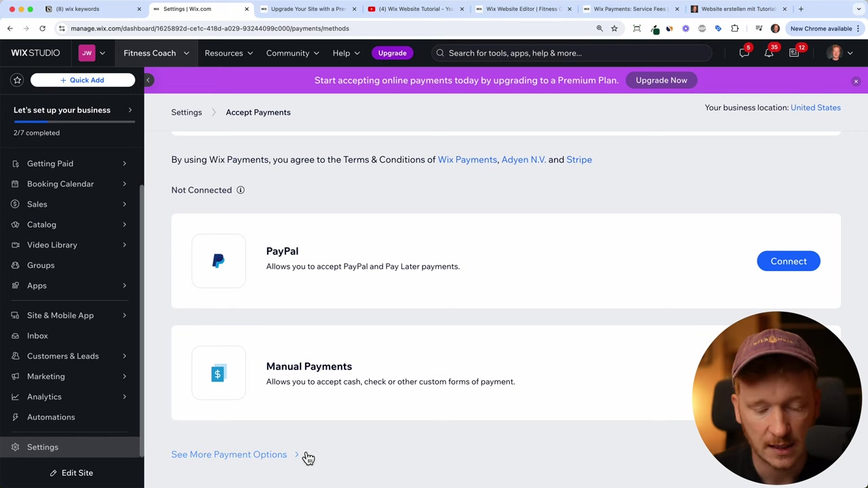Go back with the browser back arrow
Viewport: 868px width, 488px height.
tap(10, 28)
